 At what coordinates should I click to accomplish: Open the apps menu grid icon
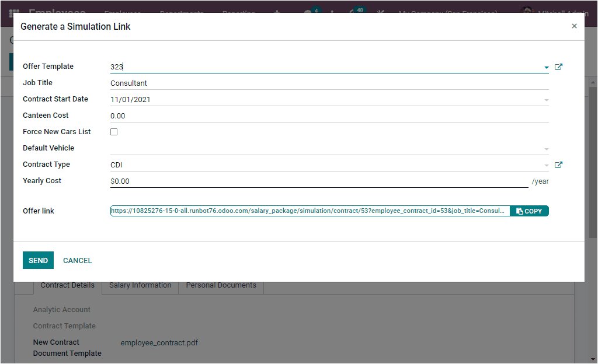point(13,12)
